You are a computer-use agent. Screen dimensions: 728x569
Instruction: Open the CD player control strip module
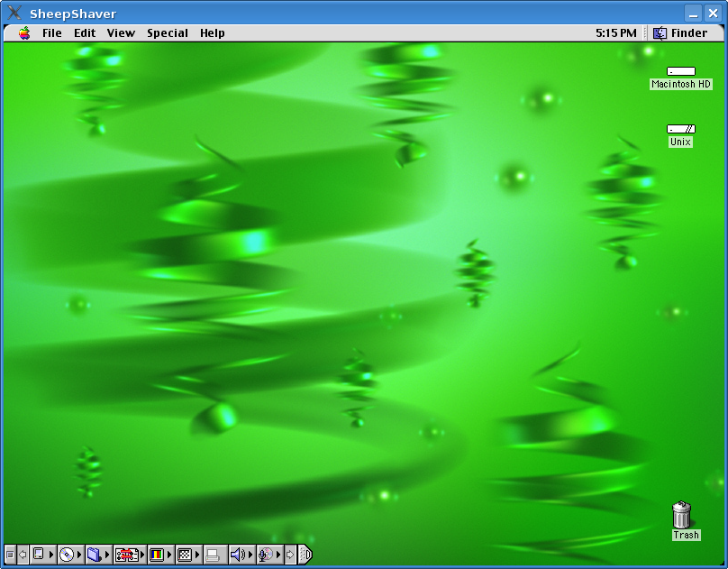[66, 555]
